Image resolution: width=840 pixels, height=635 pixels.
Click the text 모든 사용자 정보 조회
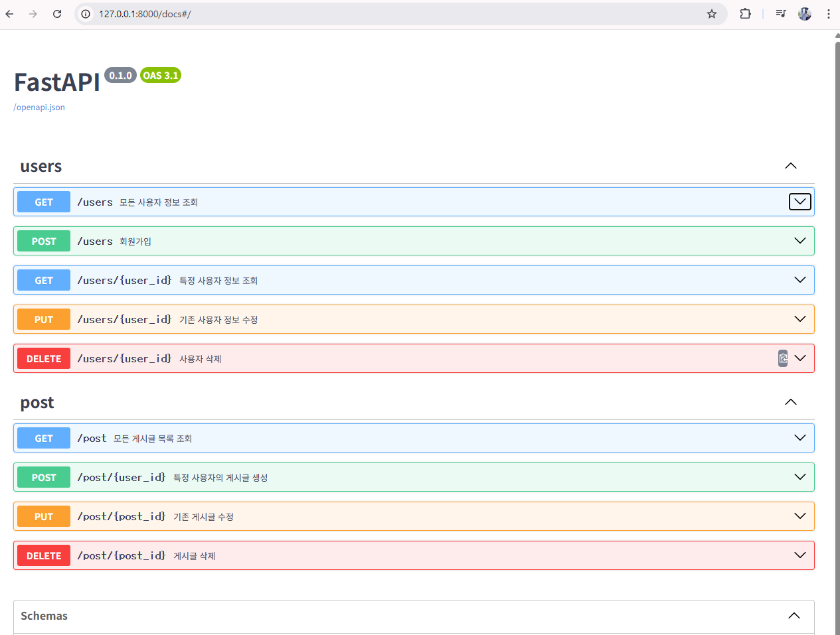159,202
